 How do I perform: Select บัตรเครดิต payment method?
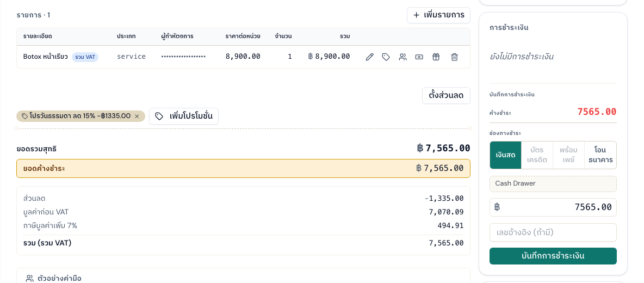click(537, 155)
